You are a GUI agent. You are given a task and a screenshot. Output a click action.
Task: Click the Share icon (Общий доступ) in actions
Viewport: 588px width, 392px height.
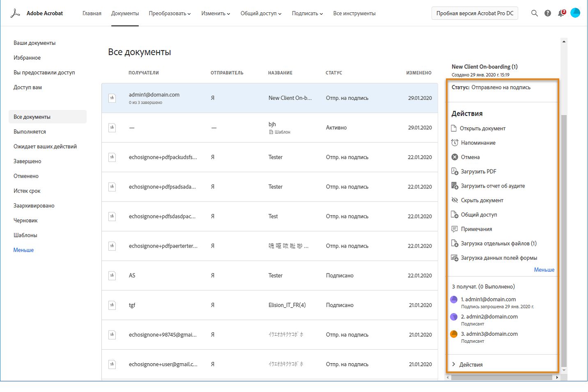[x=455, y=215]
